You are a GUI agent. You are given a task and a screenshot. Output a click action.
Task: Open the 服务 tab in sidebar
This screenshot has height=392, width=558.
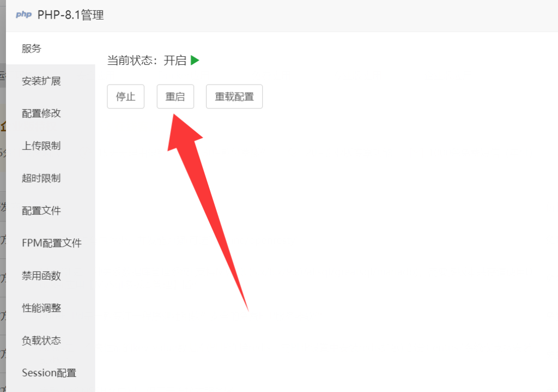click(51, 49)
